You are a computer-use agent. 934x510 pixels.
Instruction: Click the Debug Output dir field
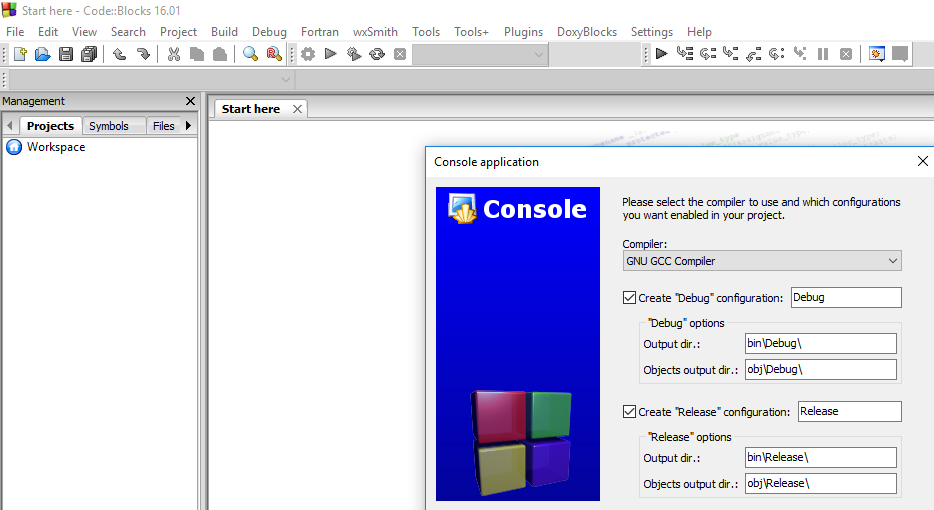click(x=821, y=343)
